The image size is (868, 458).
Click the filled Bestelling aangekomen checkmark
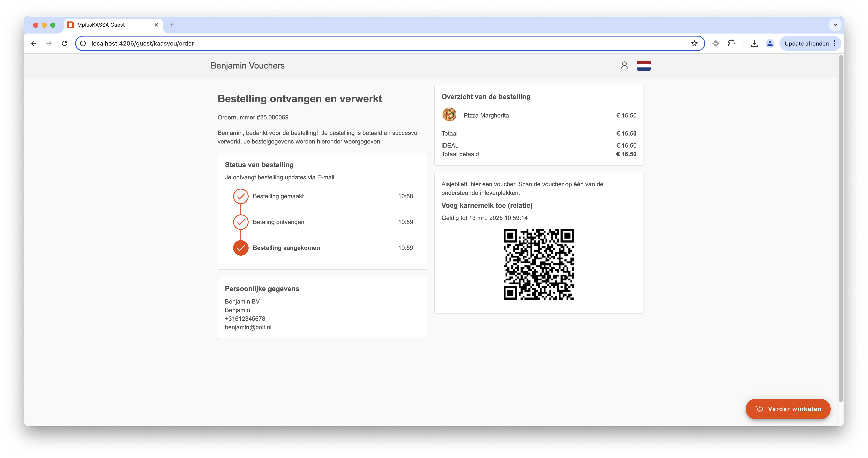[x=241, y=248]
